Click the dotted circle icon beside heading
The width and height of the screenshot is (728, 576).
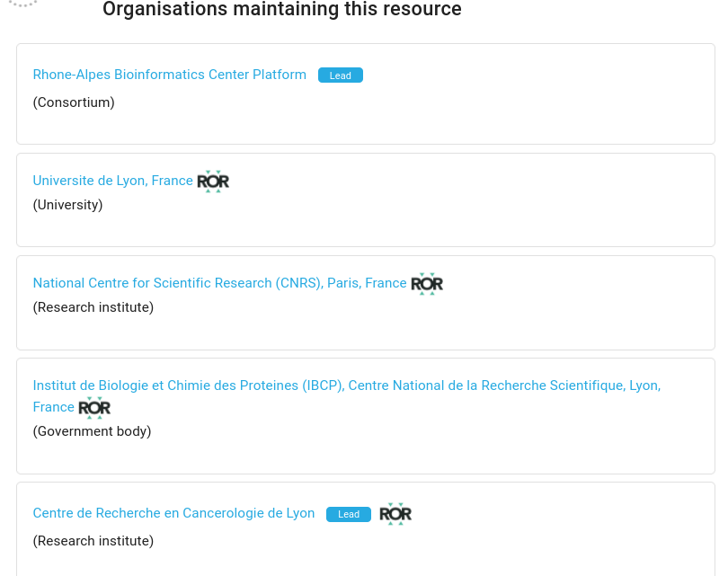23,4
